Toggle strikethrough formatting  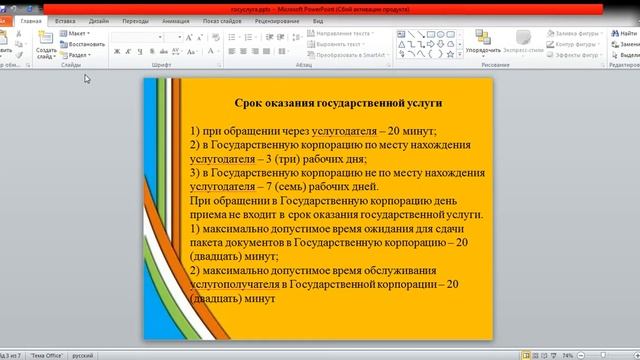coord(164,51)
